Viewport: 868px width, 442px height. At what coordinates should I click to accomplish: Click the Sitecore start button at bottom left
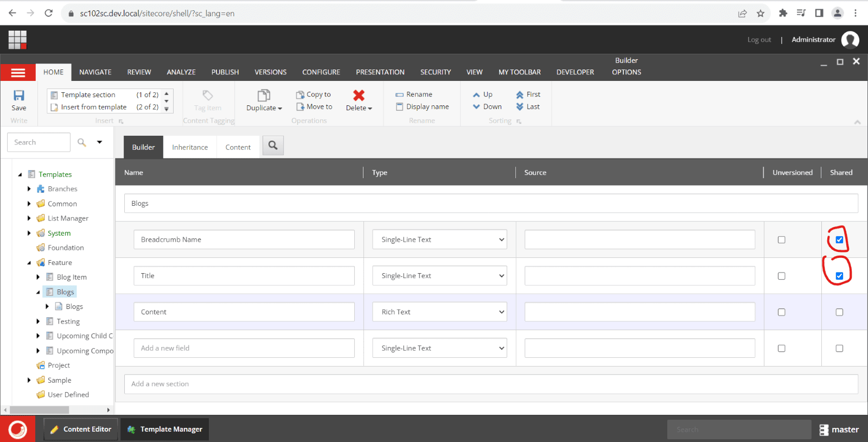pyautogui.click(x=17, y=429)
